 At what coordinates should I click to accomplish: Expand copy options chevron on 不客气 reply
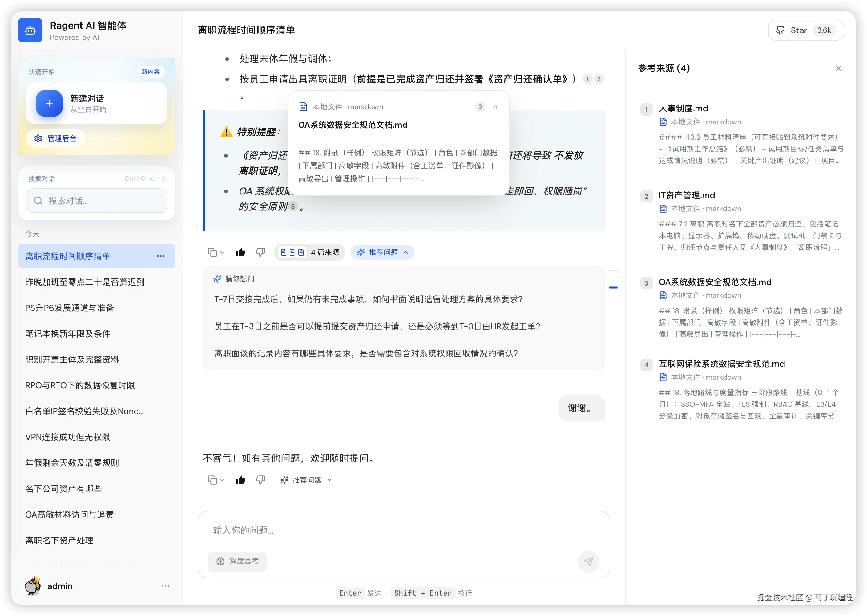[222, 480]
